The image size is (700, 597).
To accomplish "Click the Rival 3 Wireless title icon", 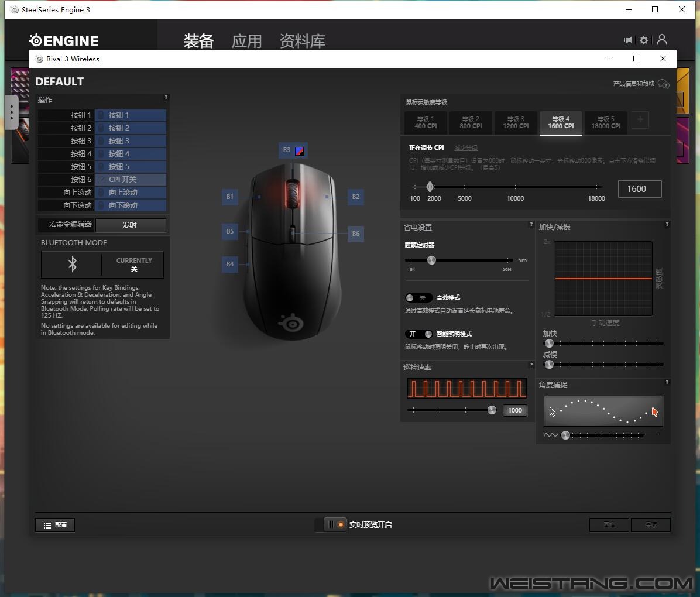I will point(39,59).
